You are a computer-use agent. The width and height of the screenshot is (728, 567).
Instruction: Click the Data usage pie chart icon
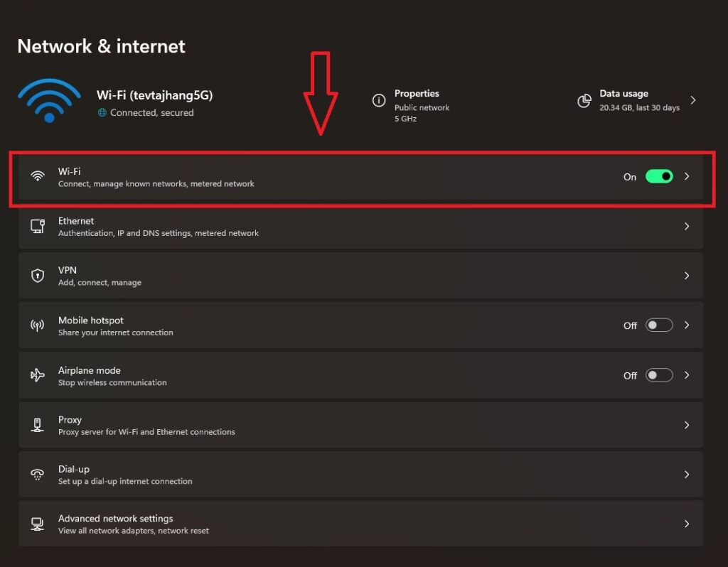tap(584, 101)
